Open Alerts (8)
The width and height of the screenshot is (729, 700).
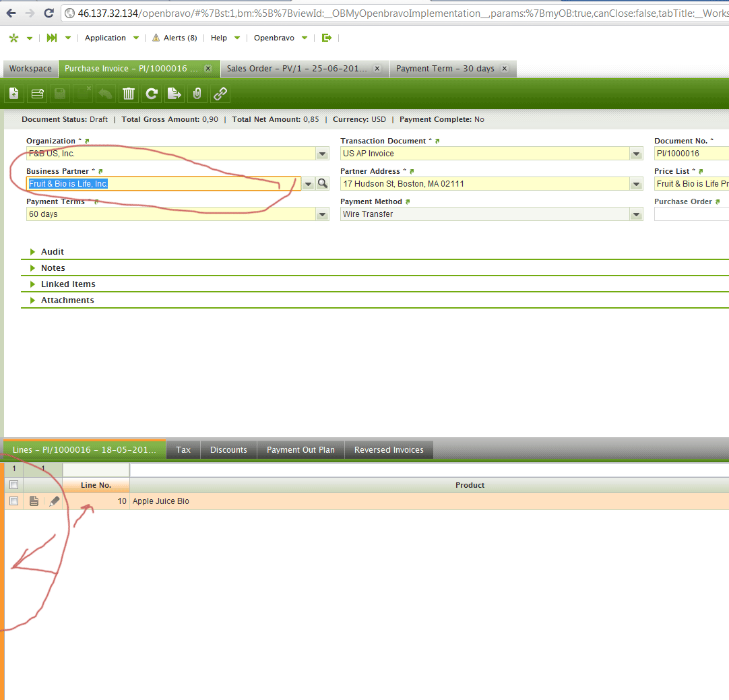coord(175,38)
